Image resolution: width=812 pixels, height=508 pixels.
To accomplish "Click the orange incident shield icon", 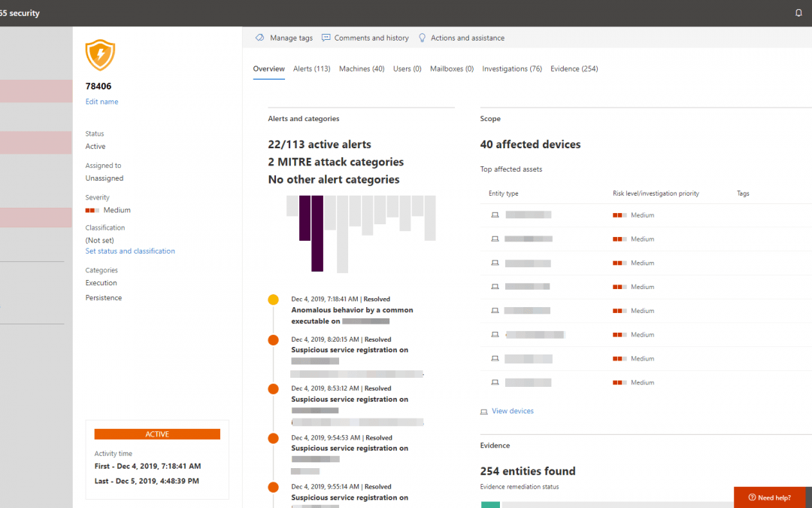I will click(x=100, y=55).
